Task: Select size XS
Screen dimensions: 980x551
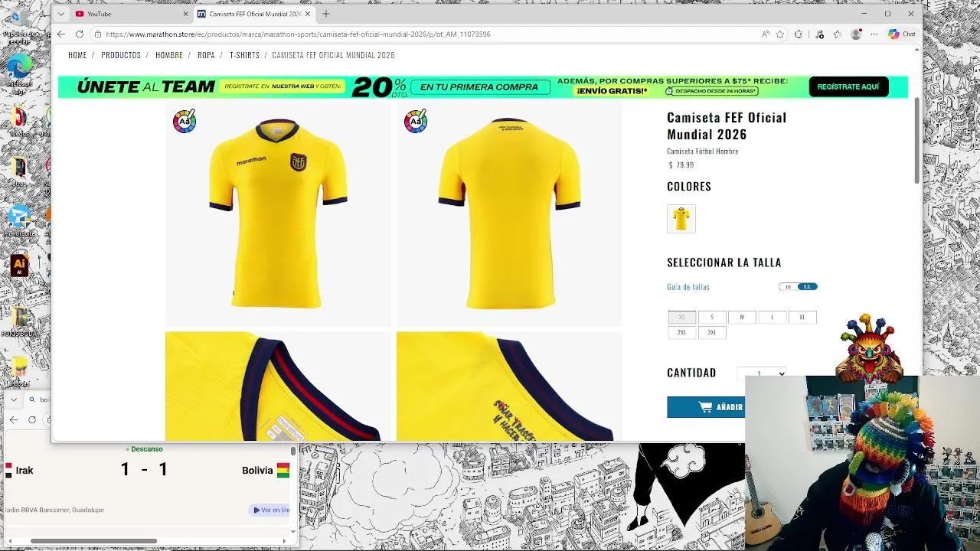Action: click(681, 317)
